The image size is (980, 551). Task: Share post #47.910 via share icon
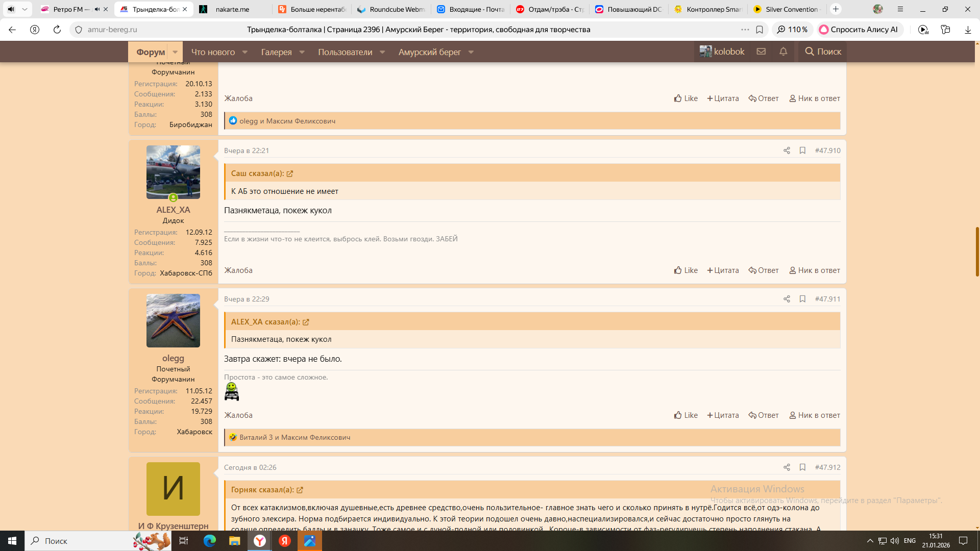(787, 151)
